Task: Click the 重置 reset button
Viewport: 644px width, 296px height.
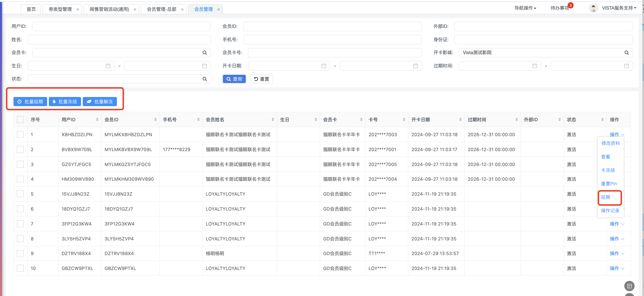Action: click(x=261, y=79)
